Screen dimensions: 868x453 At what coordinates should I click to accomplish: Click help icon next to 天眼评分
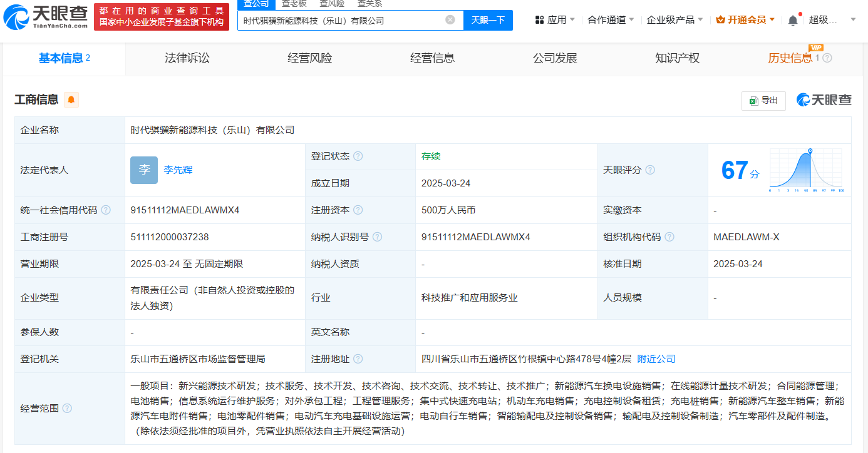click(650, 170)
